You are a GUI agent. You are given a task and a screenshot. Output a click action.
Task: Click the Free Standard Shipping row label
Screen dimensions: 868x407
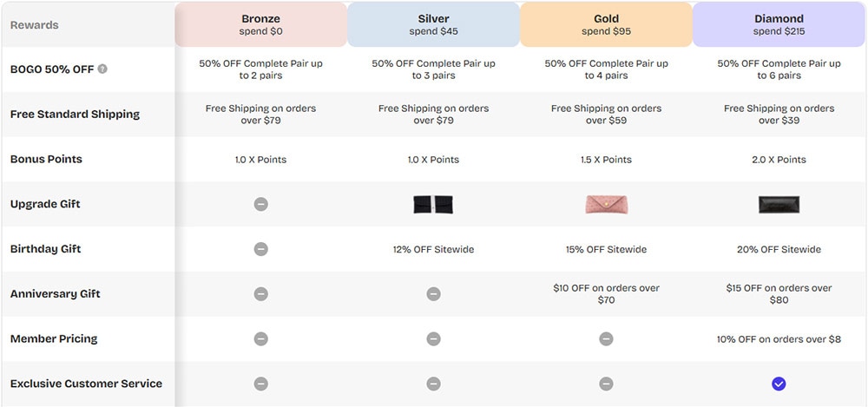pos(75,115)
